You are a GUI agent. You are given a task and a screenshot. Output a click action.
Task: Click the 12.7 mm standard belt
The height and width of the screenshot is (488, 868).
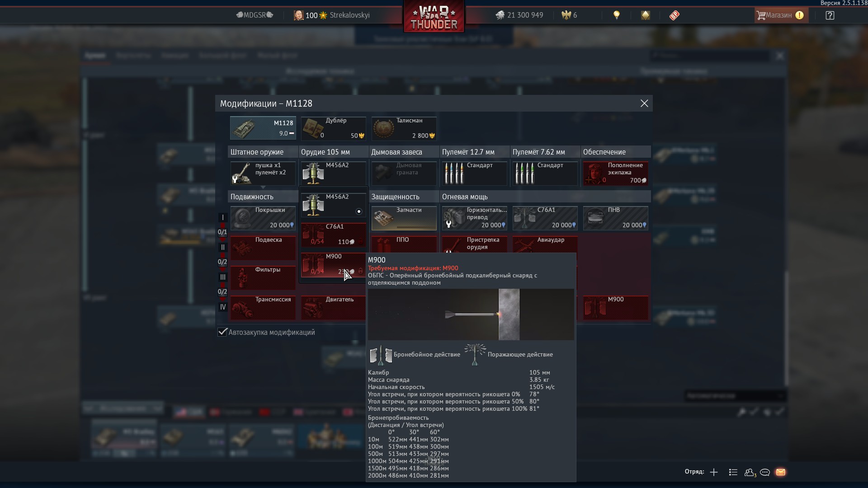(x=474, y=174)
